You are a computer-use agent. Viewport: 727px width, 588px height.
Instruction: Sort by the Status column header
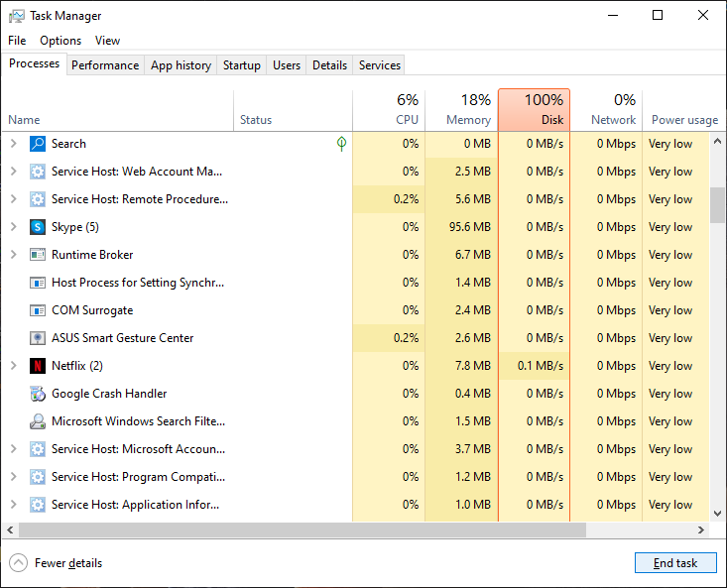[293, 110]
